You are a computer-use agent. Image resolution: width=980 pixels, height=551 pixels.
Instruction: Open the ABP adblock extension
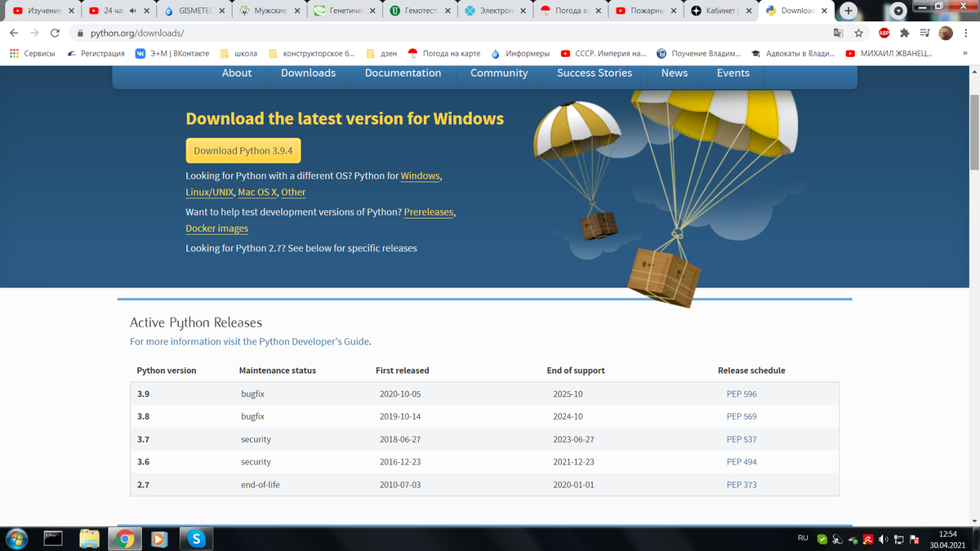tap(884, 33)
